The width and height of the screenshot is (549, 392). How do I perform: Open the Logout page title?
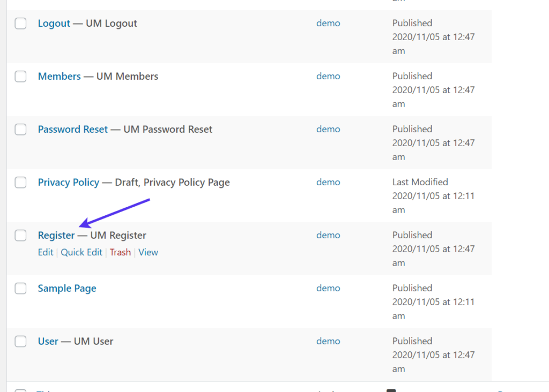pyautogui.click(x=54, y=23)
